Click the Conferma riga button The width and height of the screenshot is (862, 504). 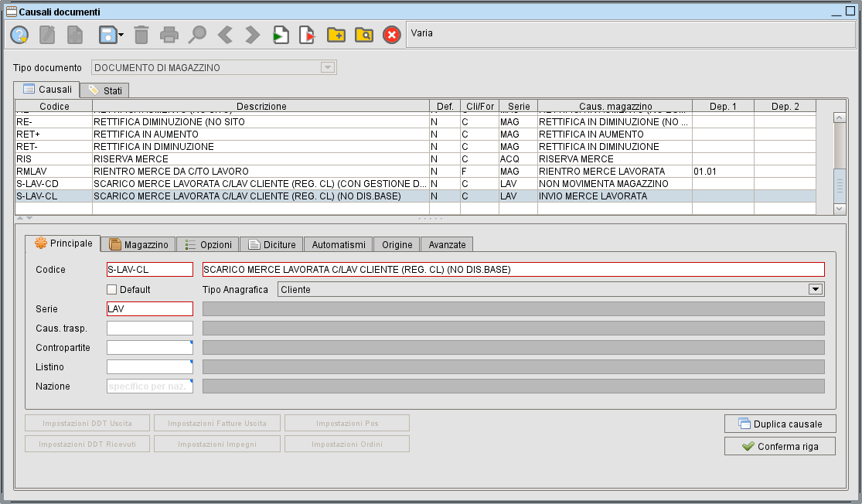[779, 447]
